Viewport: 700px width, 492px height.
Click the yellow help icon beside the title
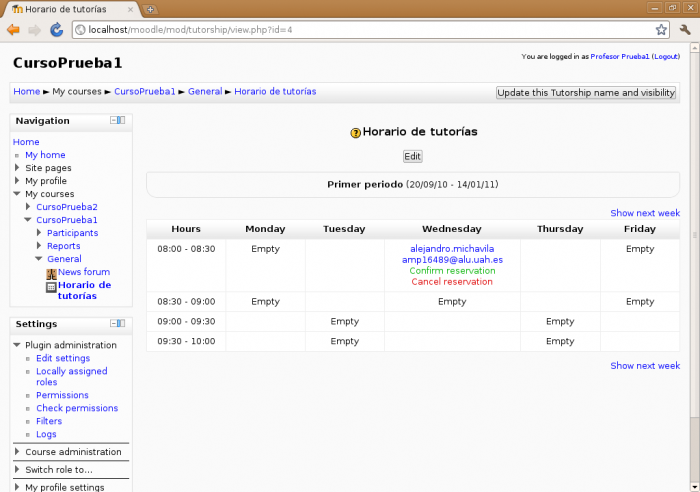click(x=355, y=133)
